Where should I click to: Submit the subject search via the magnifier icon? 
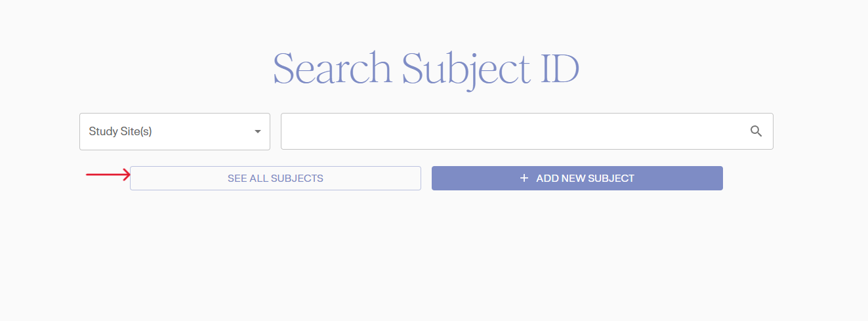click(x=756, y=131)
